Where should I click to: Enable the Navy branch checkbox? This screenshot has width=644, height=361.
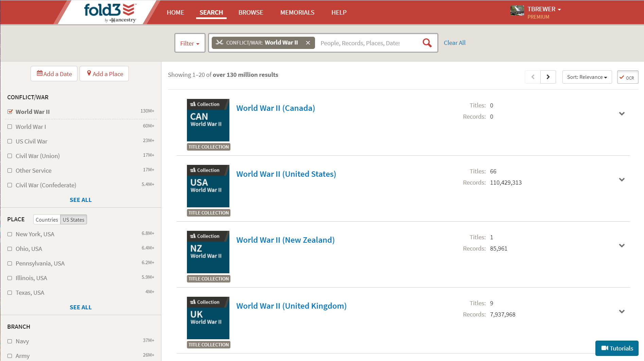(x=10, y=341)
